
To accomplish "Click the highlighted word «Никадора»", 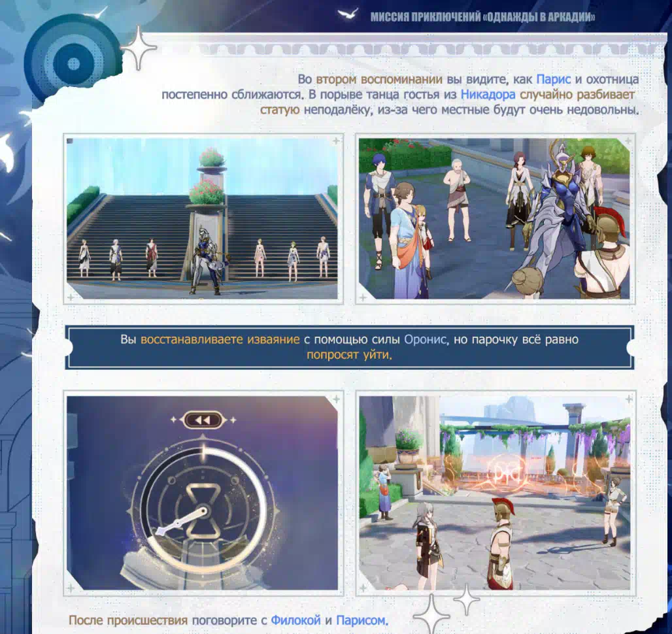I will (488, 94).
